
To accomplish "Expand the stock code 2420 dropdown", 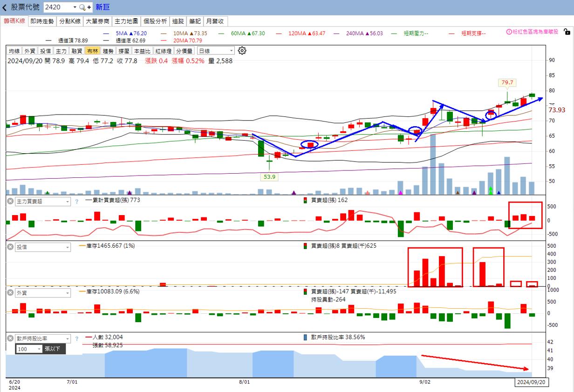I will (x=75, y=7).
